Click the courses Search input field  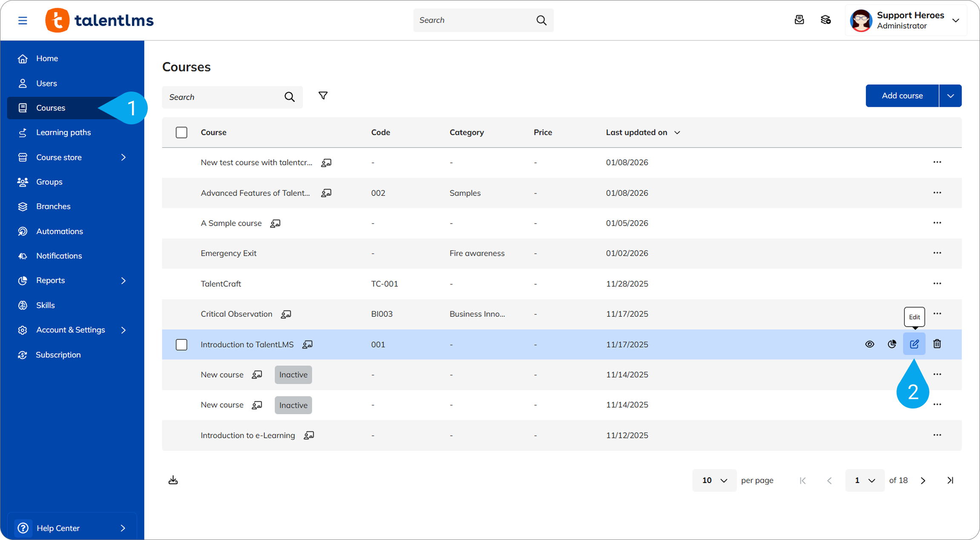coord(224,97)
